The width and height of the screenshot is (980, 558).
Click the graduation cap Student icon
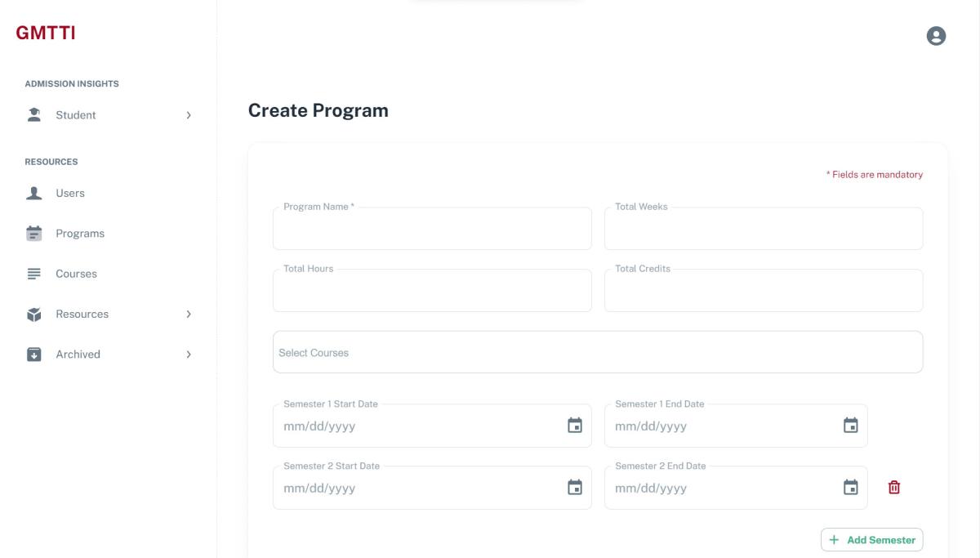click(34, 115)
